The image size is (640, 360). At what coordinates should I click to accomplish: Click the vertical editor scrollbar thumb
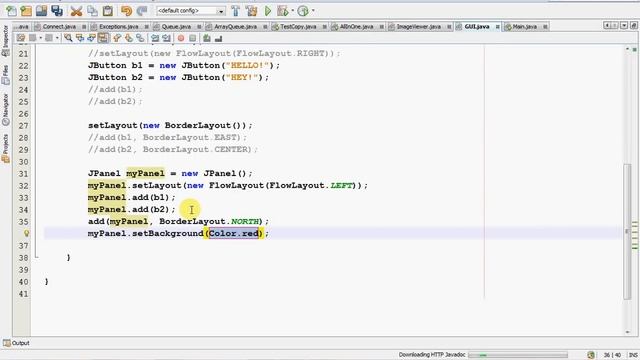point(627,231)
